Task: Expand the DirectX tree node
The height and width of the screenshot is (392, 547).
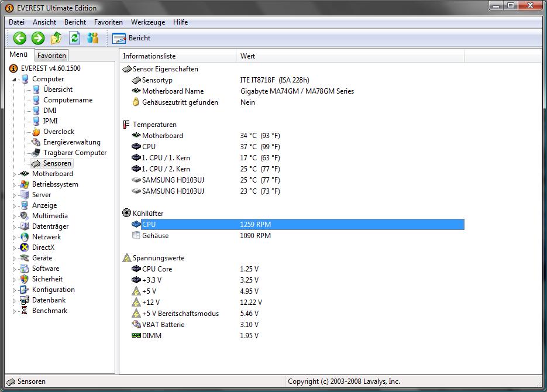Action: [14, 248]
